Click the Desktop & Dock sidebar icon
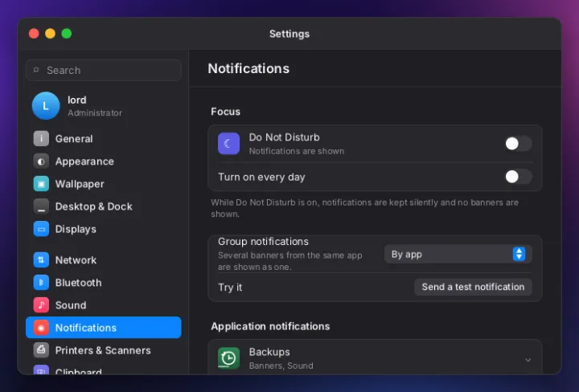 click(41, 206)
